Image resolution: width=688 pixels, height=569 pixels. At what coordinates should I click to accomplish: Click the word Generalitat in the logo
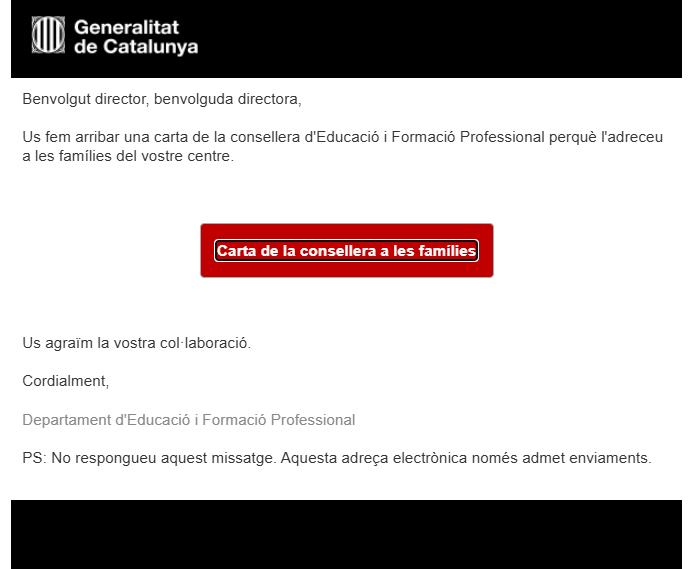[126, 28]
